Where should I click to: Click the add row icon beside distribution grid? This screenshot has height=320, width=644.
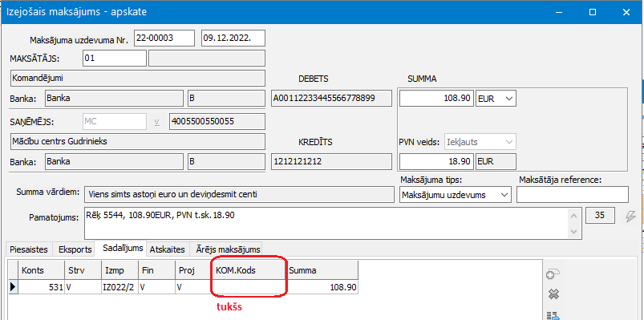553,275
